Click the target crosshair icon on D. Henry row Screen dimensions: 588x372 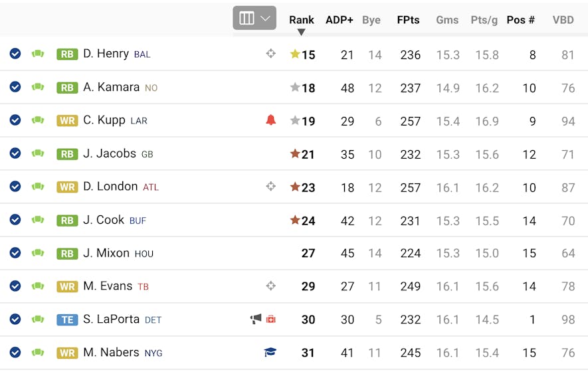click(271, 54)
